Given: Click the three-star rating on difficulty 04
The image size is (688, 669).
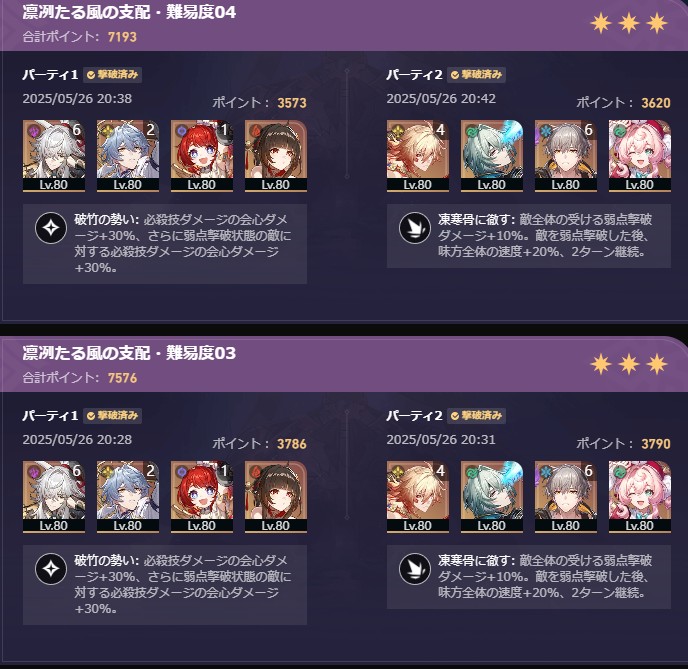Looking at the screenshot, I should [628, 23].
